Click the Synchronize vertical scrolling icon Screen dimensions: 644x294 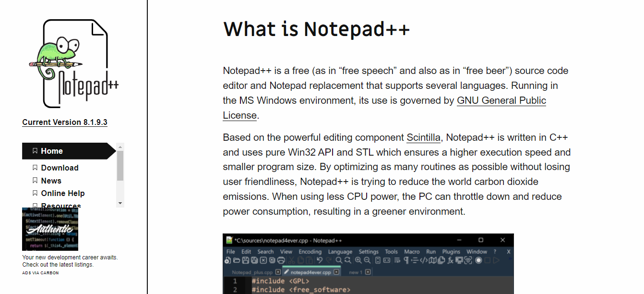point(378,260)
